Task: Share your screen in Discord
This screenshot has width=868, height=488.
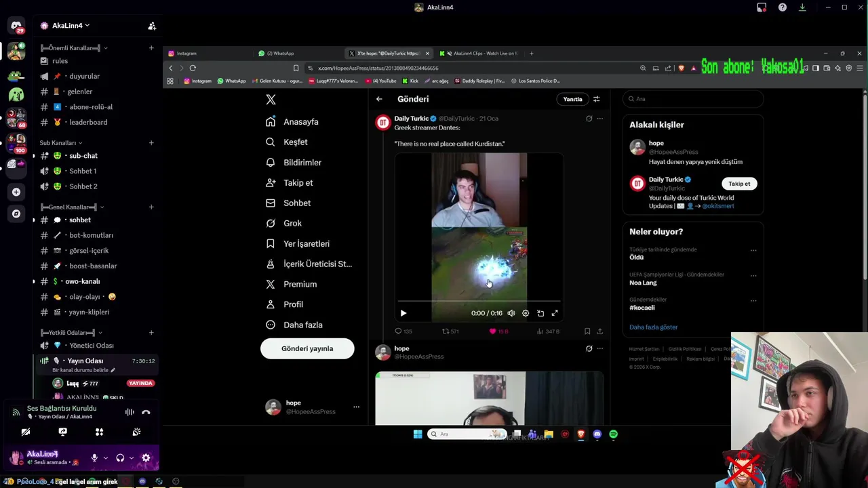Action: coord(62,432)
